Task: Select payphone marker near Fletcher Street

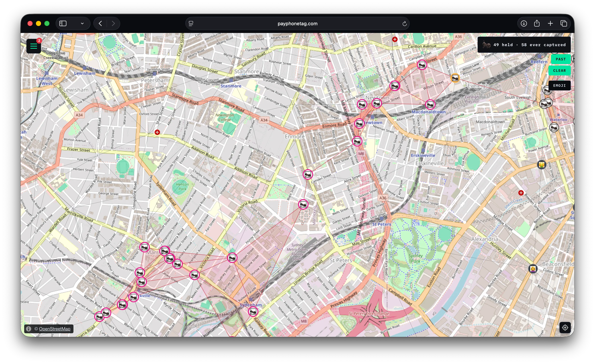Action: 144,247
